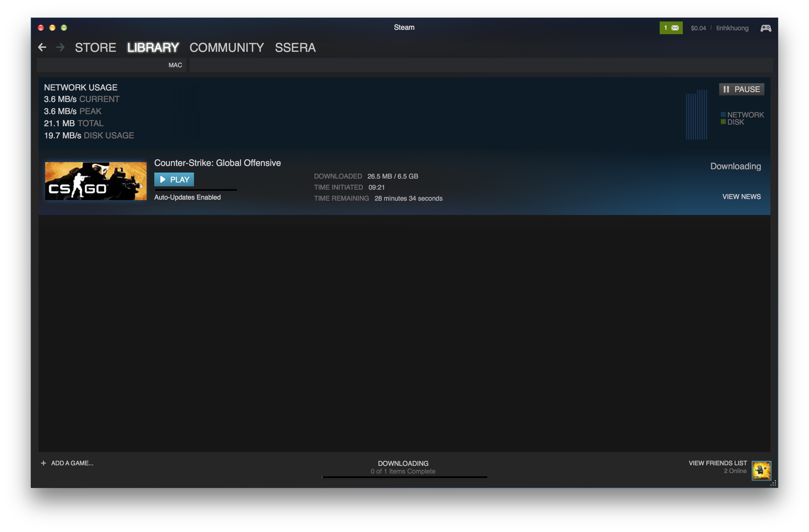Toggle Auto-Updates Enabled setting
The height and width of the screenshot is (532, 809).
[187, 197]
